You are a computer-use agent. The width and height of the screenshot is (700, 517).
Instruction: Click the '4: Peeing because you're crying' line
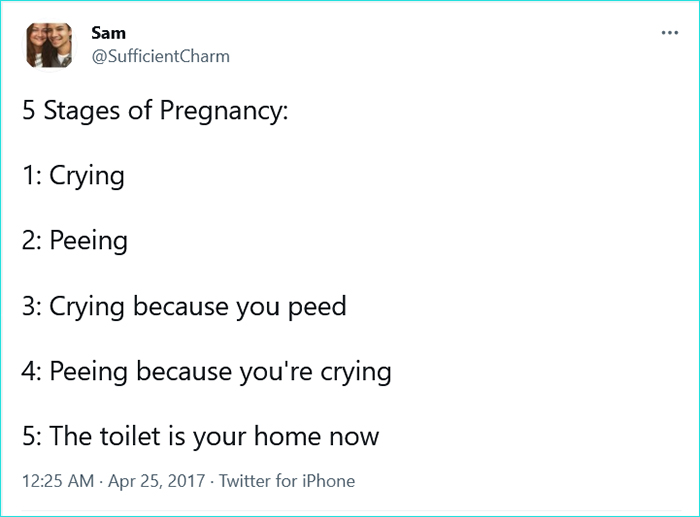click(206, 371)
